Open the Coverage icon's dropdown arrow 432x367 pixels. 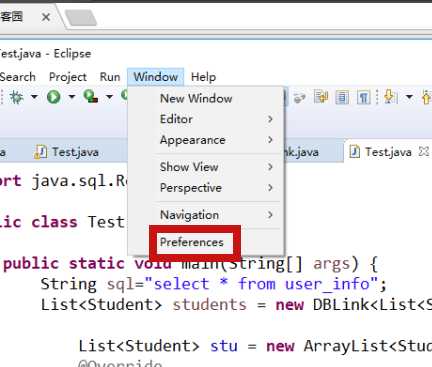(109, 97)
